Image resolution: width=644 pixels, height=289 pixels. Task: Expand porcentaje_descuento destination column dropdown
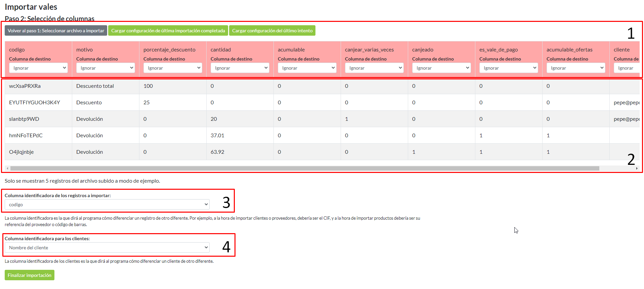[x=173, y=68]
